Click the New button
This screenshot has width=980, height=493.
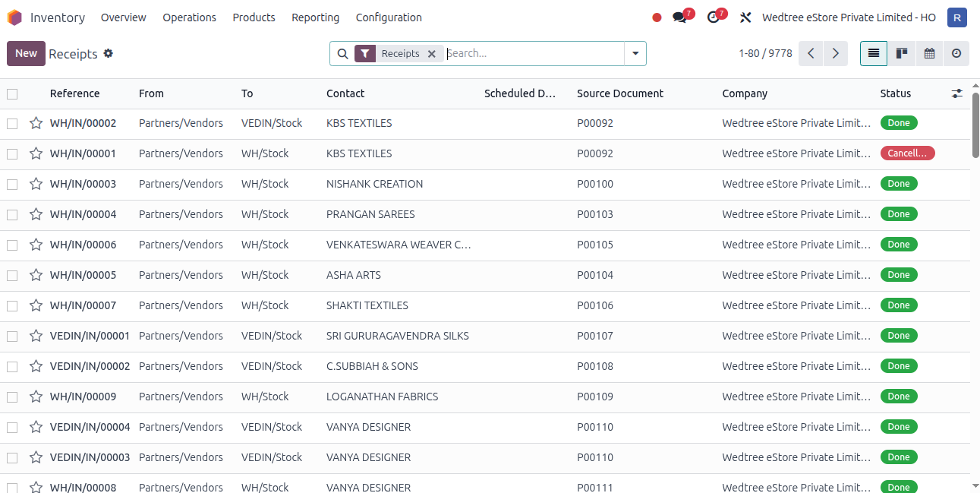click(x=26, y=53)
